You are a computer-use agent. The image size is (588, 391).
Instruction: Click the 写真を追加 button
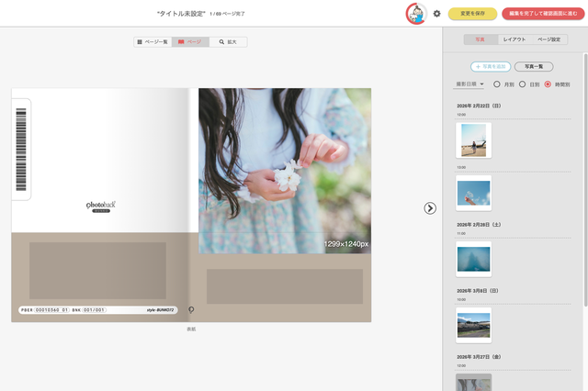coord(490,67)
